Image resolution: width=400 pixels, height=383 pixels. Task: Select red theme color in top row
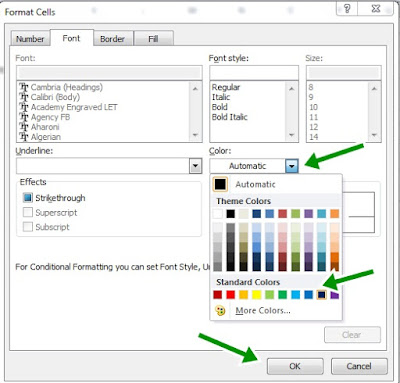[283, 214]
